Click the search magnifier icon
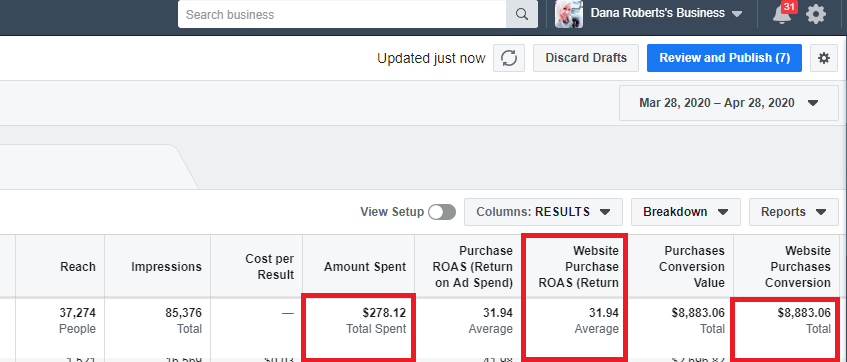This screenshot has width=847, height=362. coord(522,15)
